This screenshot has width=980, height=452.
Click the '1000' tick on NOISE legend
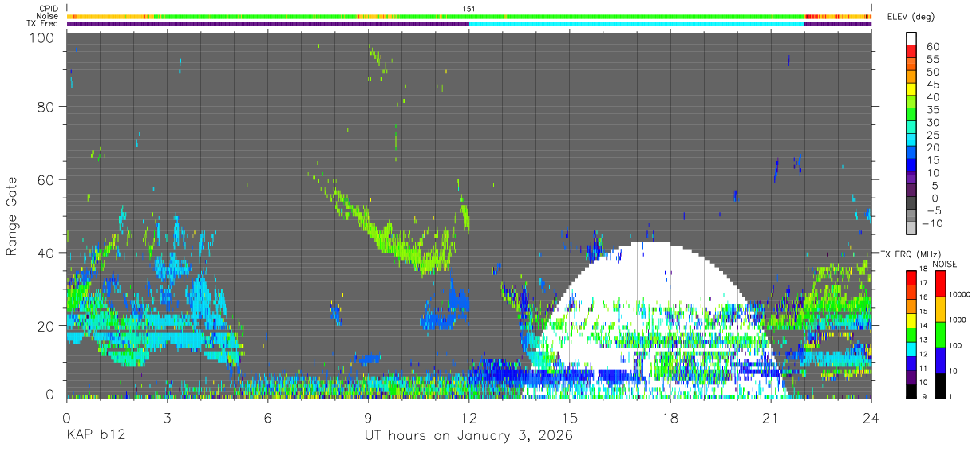tap(957, 320)
